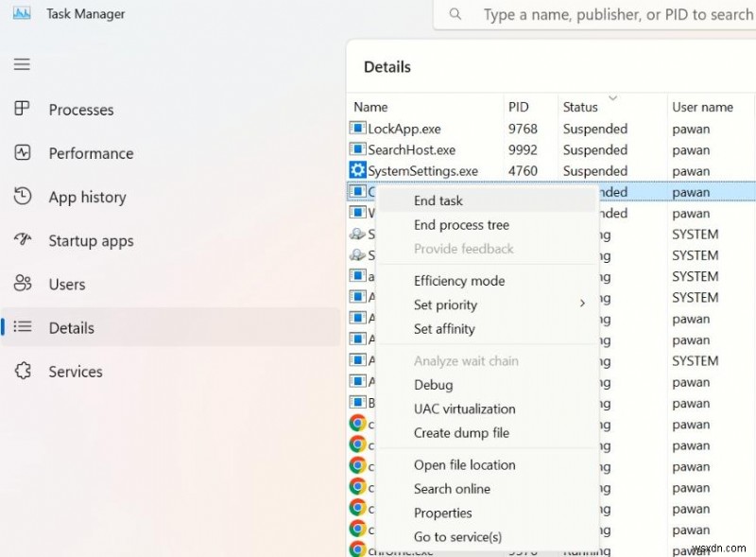Click PID value 9992
The image size is (756, 557).
coord(523,149)
